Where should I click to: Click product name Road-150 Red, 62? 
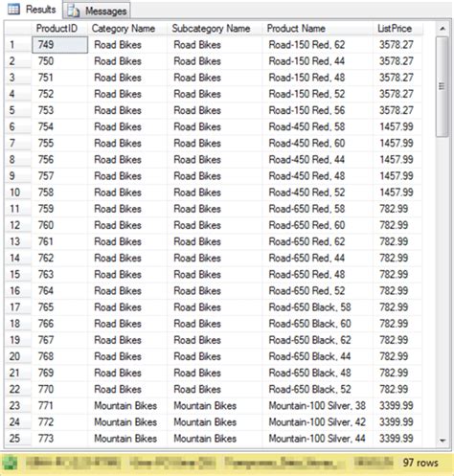[x=306, y=45]
